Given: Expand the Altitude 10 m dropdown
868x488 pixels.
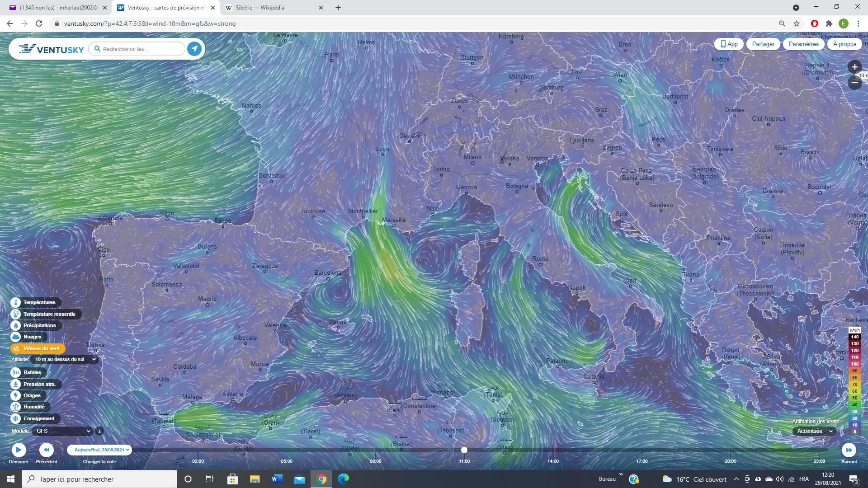Looking at the screenshot, I should click(x=65, y=359).
